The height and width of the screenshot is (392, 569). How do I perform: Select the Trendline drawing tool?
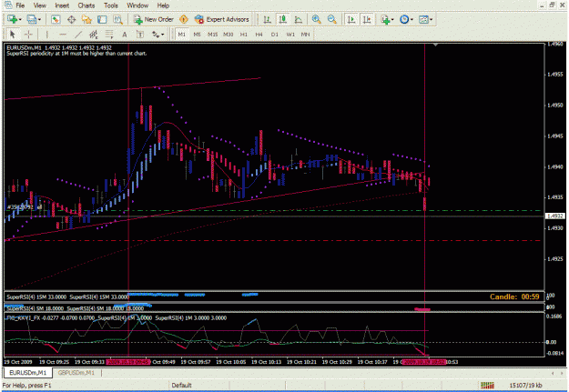[x=78, y=35]
